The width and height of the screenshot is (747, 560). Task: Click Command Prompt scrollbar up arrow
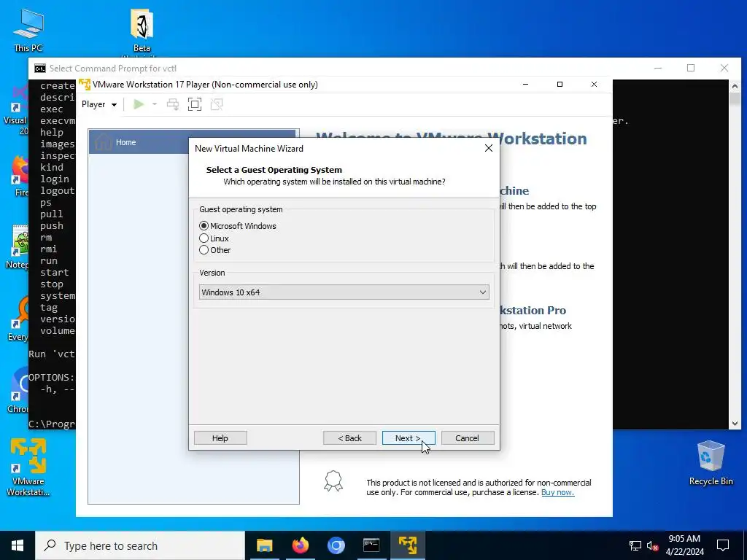[735, 86]
